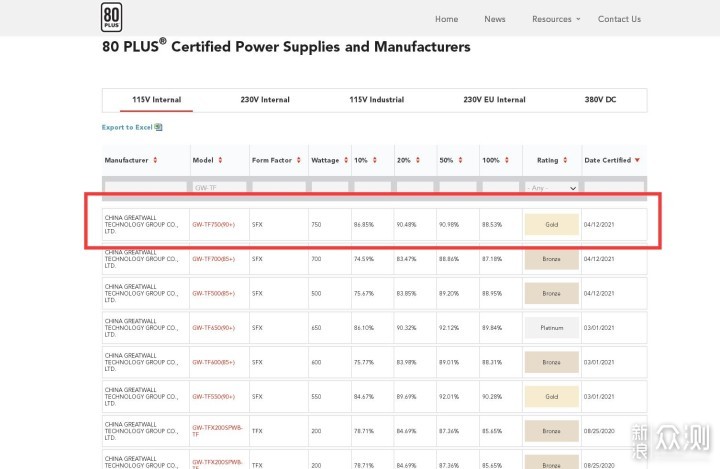Click the Bronze rating badge in GW-TF500 row
720x469 pixels.
pos(551,294)
